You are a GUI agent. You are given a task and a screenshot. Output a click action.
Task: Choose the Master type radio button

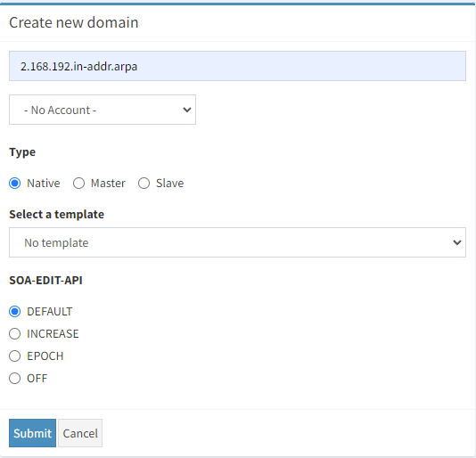click(79, 184)
